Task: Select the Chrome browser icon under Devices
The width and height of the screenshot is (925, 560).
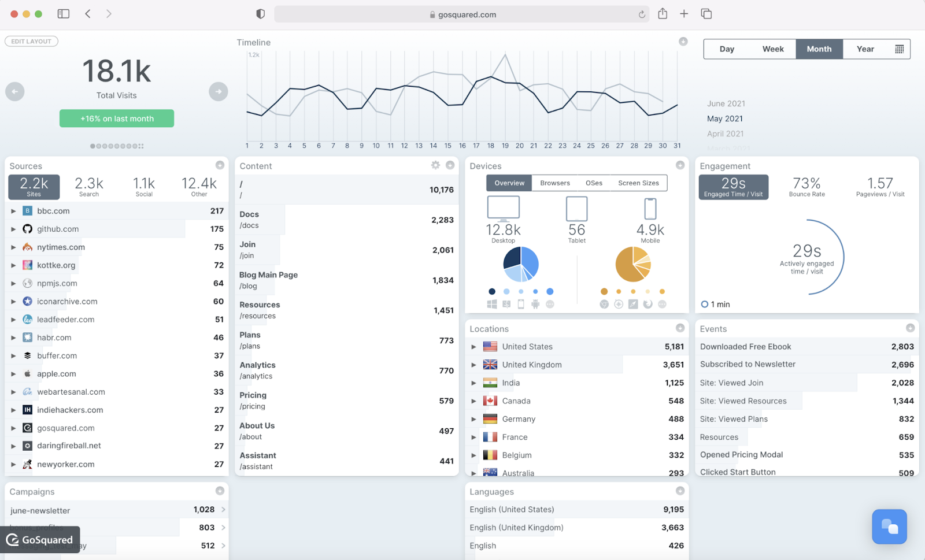Action: tap(603, 303)
